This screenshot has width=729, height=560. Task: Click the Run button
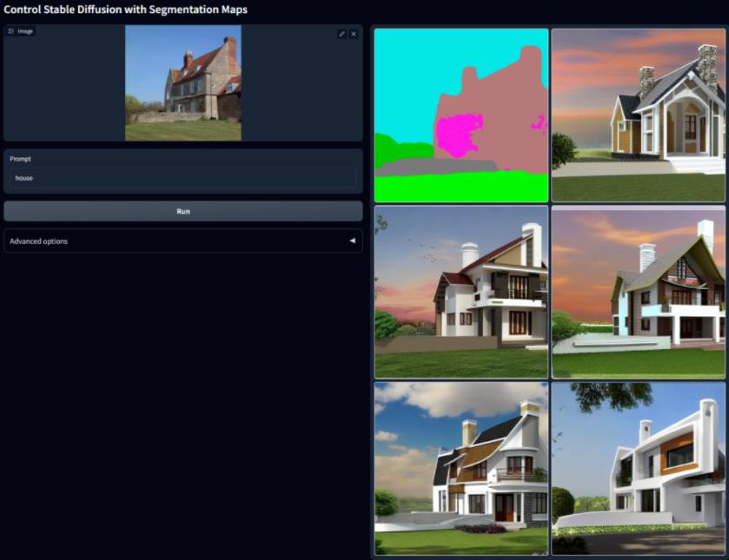183,212
